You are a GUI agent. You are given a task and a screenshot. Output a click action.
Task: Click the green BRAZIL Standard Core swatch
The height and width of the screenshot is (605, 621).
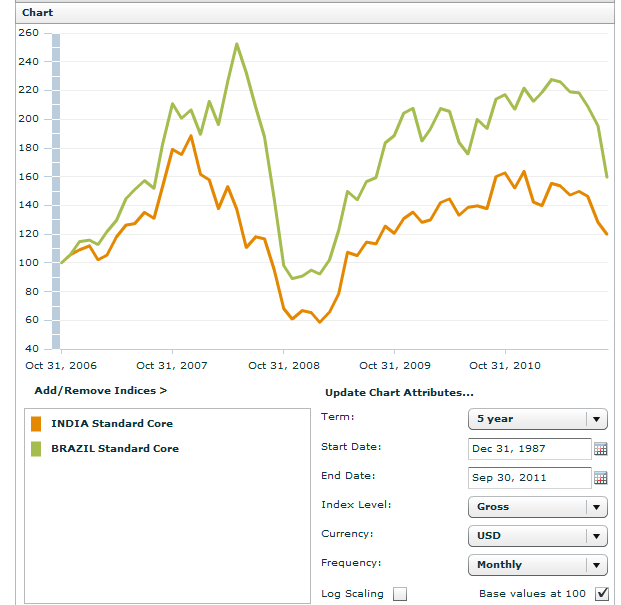[37, 449]
